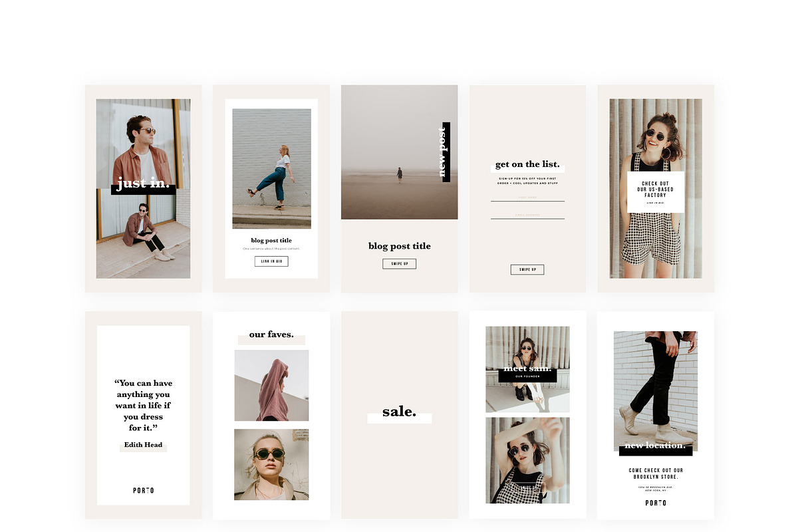Select 'COME CHECK OUT OUR BROOKLYN STORE.' text
798x532 pixels.
[x=656, y=473]
